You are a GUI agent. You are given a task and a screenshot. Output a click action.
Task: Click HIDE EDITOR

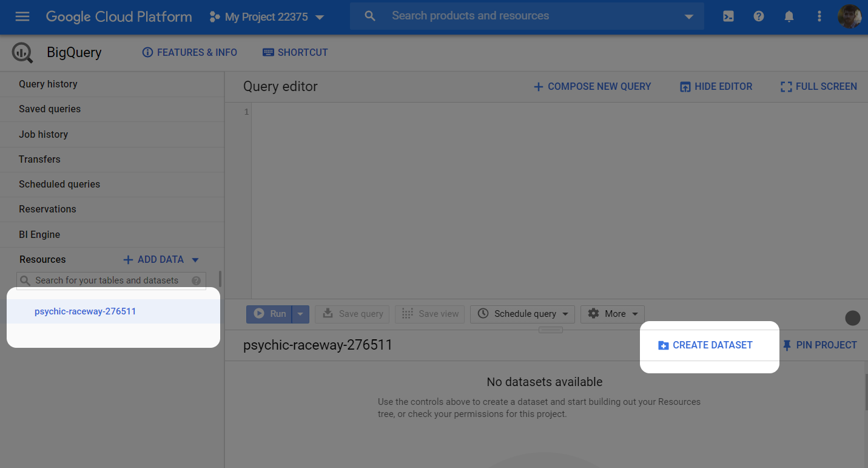point(716,87)
